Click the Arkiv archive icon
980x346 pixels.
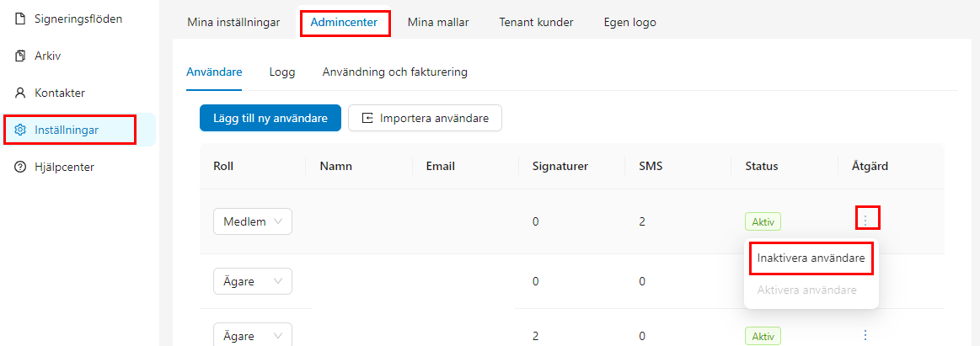20,56
